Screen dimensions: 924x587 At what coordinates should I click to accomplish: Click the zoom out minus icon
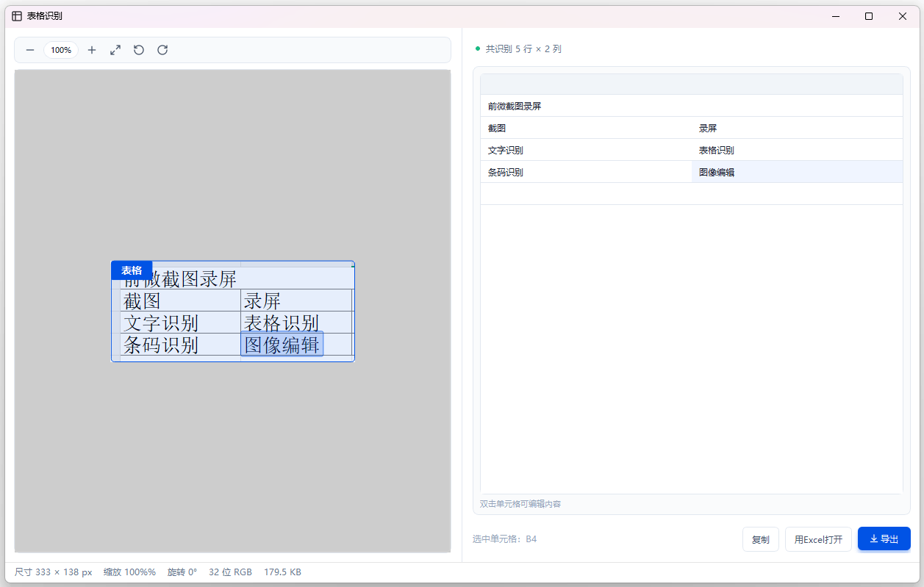pos(30,50)
